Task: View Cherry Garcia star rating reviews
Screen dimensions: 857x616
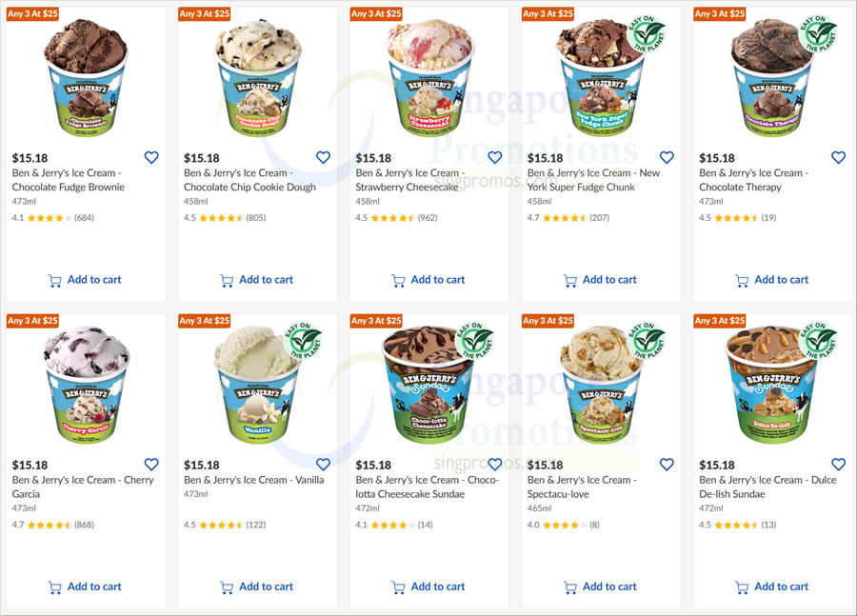Action: pos(53,525)
